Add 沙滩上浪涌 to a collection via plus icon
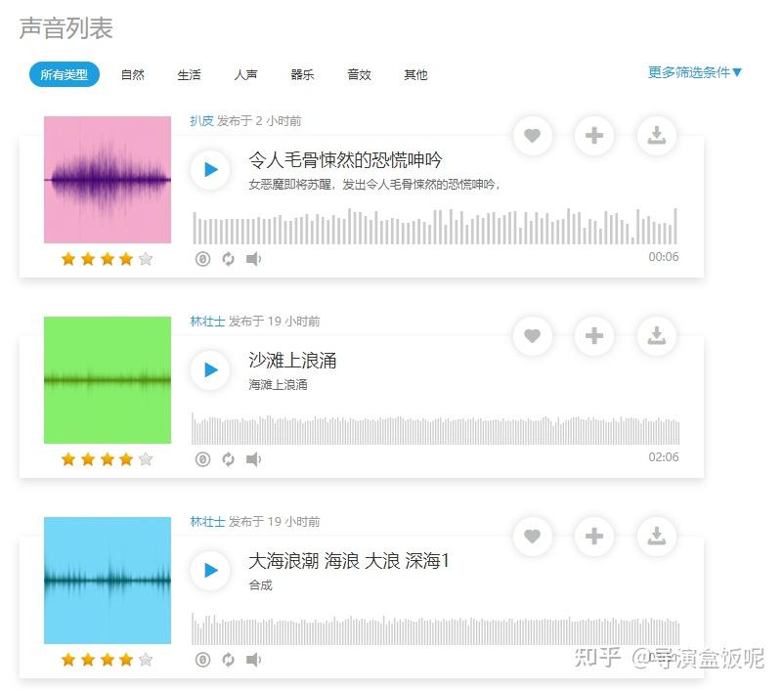 click(594, 336)
